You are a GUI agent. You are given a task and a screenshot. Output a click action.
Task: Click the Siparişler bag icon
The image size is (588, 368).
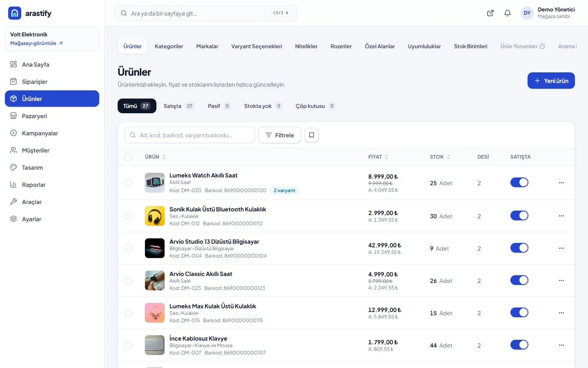[13, 81]
